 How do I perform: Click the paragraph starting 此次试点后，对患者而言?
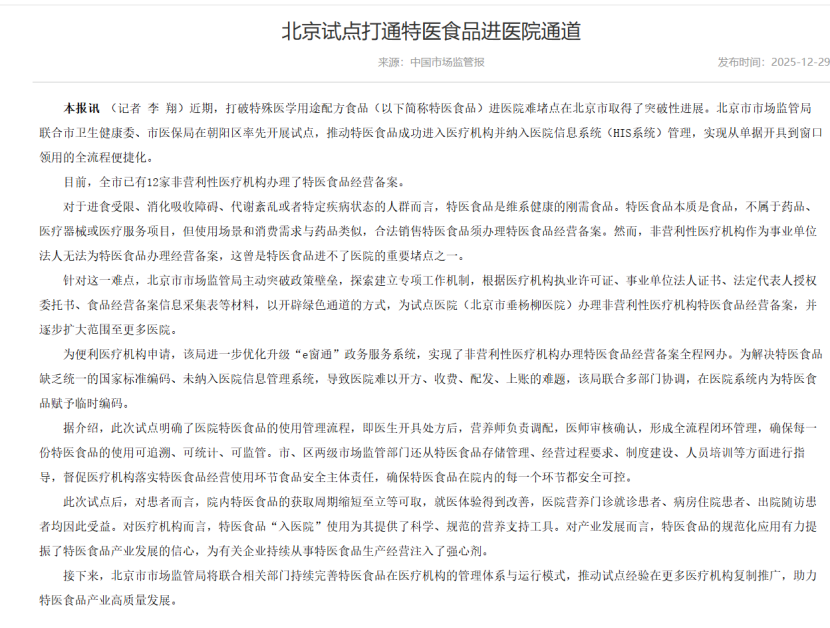(428, 526)
